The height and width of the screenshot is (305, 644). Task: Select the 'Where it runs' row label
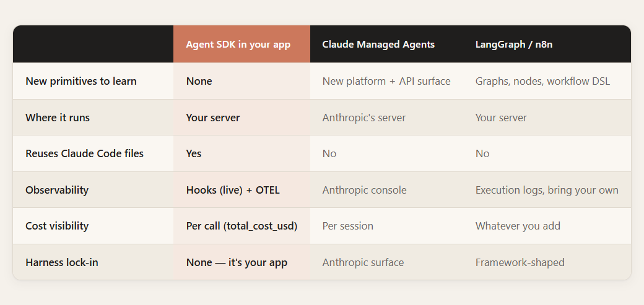[x=58, y=118]
